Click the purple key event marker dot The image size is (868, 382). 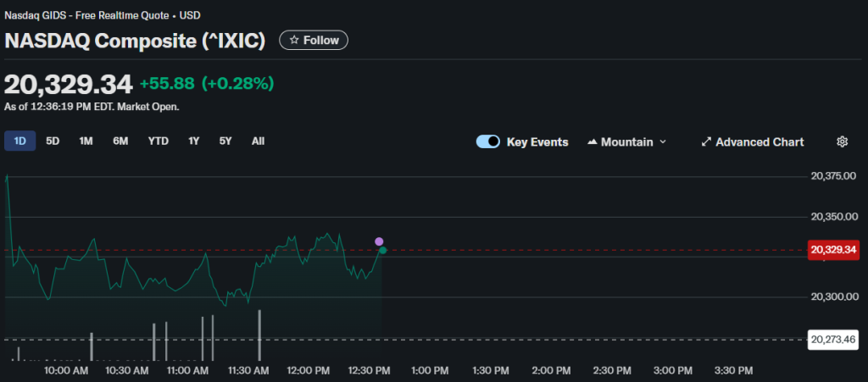pyautogui.click(x=379, y=241)
